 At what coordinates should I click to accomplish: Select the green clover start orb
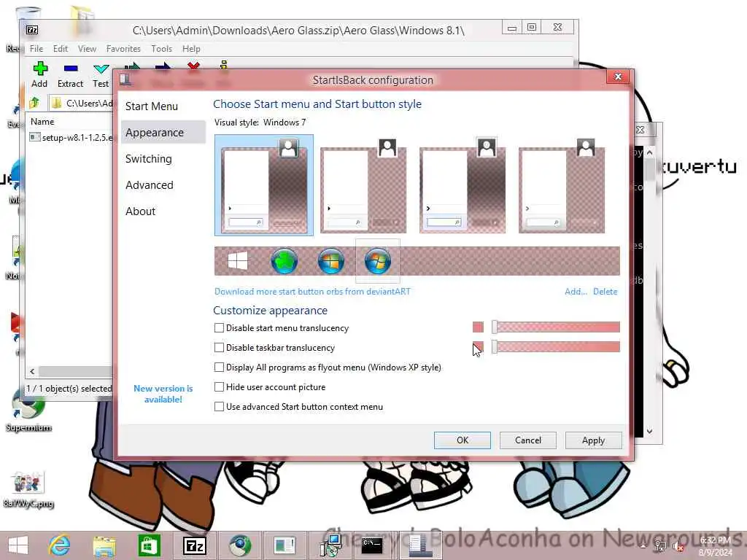point(285,261)
